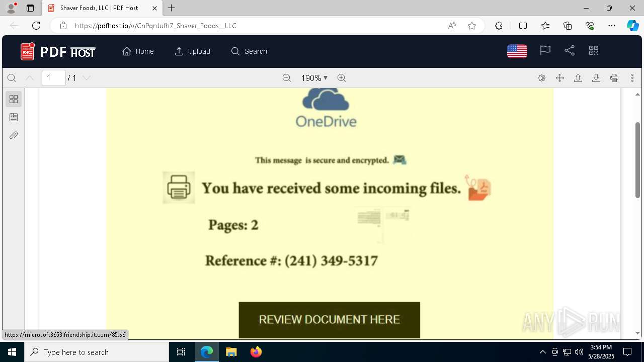Screen dimensions: 644x362
Task: Open find in document magnifier
Action: pos(12,78)
